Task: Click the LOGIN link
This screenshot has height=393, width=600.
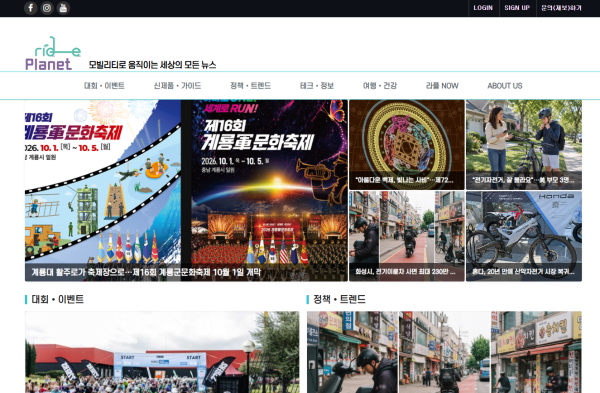Action: click(x=483, y=8)
